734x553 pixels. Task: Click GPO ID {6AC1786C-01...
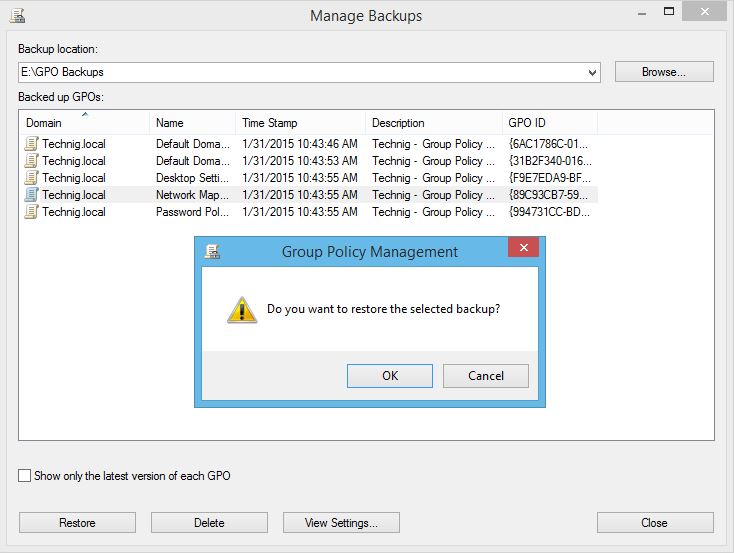548,144
